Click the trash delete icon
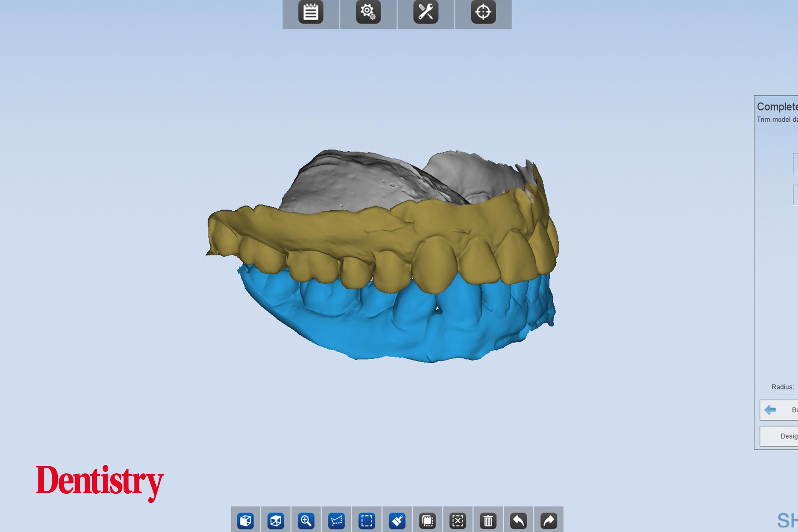The image size is (798, 532). point(488,520)
